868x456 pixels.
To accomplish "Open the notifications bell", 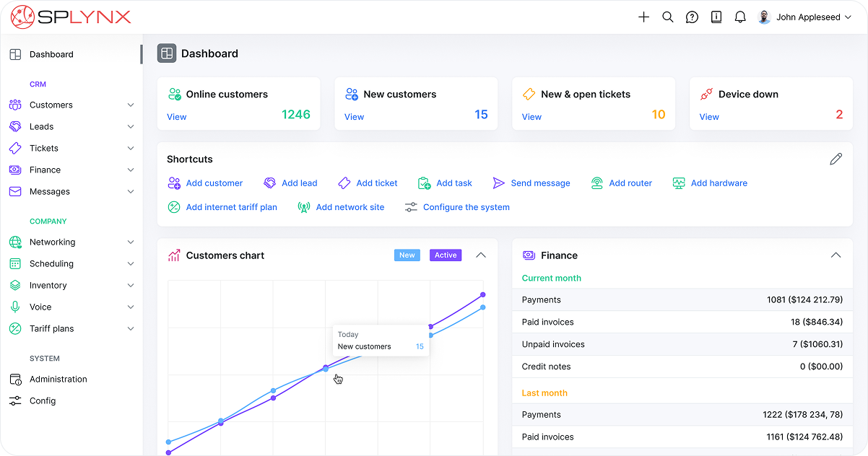I will pos(740,17).
